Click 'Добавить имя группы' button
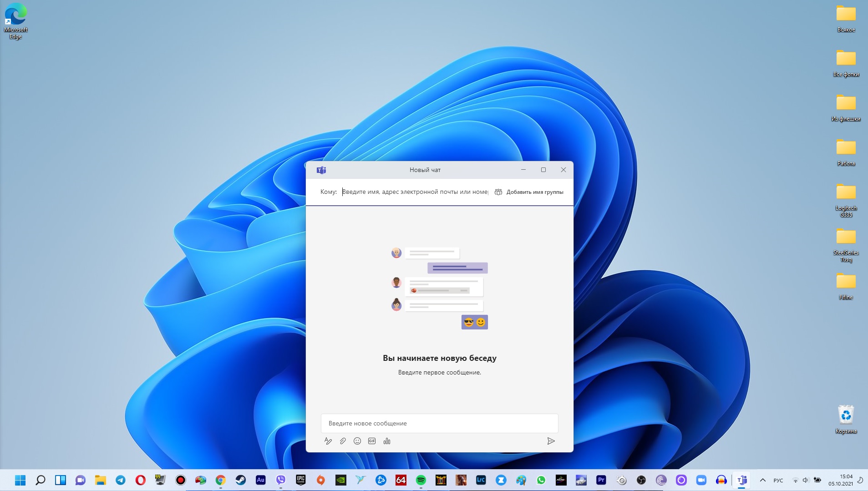The image size is (868, 491). (x=529, y=192)
